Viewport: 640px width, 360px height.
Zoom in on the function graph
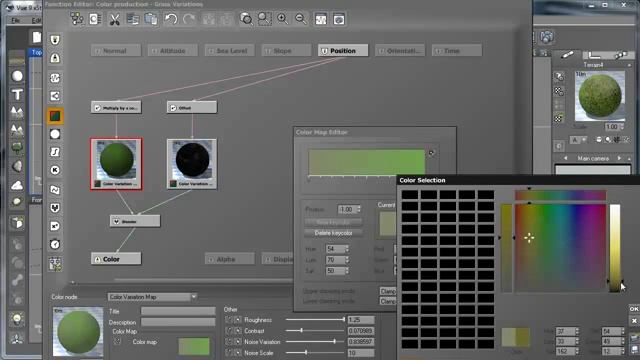click(x=282, y=19)
